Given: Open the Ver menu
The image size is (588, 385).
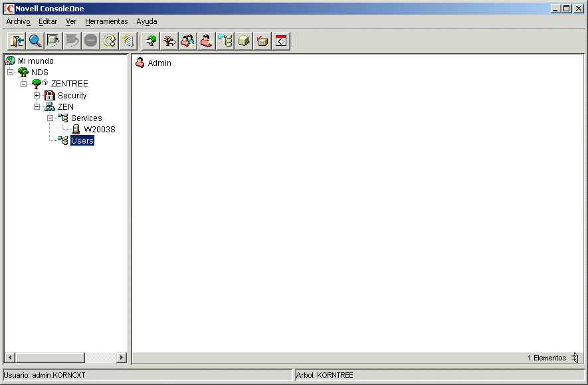Looking at the screenshot, I should [x=71, y=21].
